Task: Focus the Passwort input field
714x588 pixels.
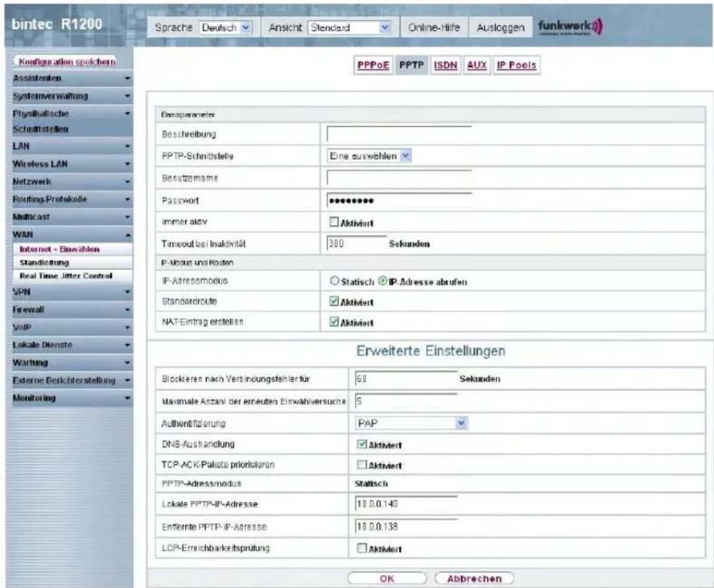Action: coord(399,201)
